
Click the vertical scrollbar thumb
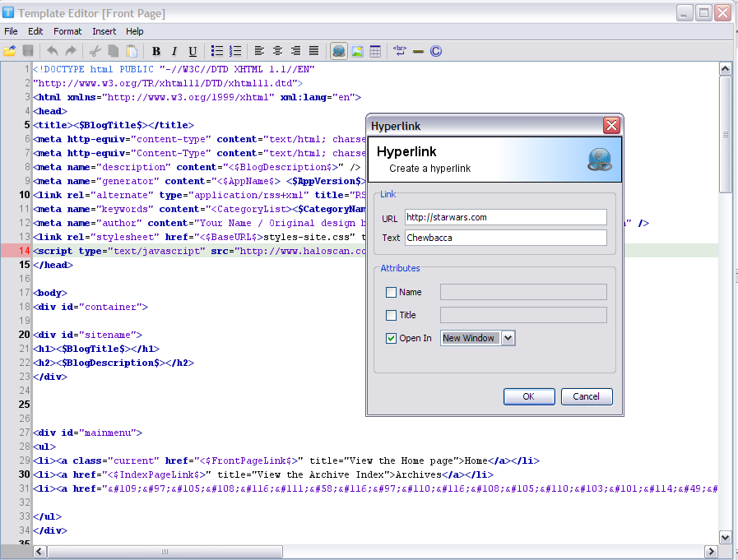[725, 135]
